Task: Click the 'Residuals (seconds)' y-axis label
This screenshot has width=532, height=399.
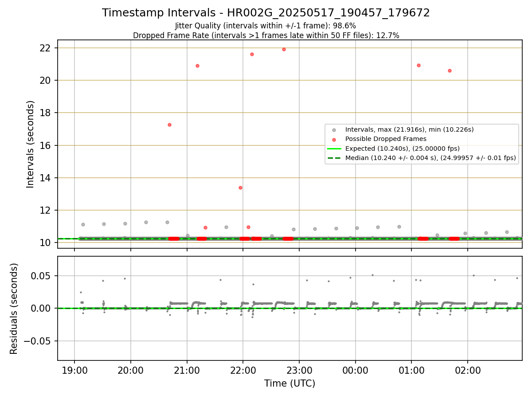Action: click(14, 309)
